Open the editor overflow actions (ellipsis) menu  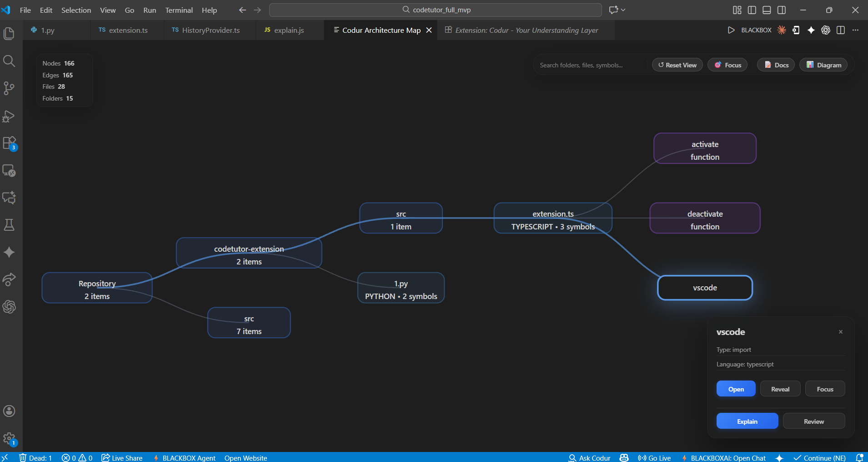click(x=856, y=30)
